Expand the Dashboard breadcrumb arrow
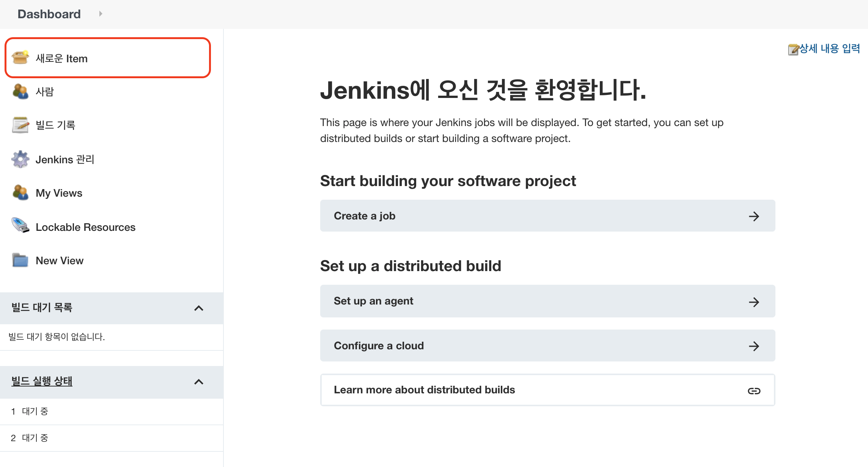Image resolution: width=868 pixels, height=467 pixels. (x=101, y=14)
